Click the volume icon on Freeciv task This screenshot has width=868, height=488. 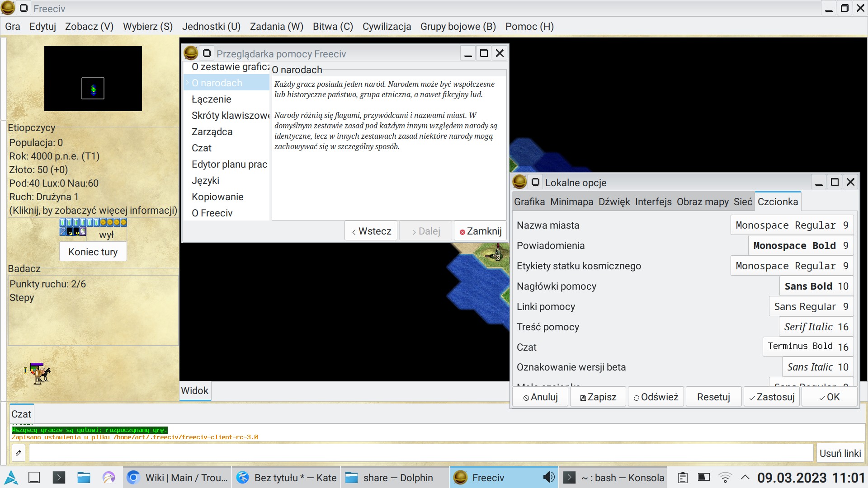coord(548,478)
